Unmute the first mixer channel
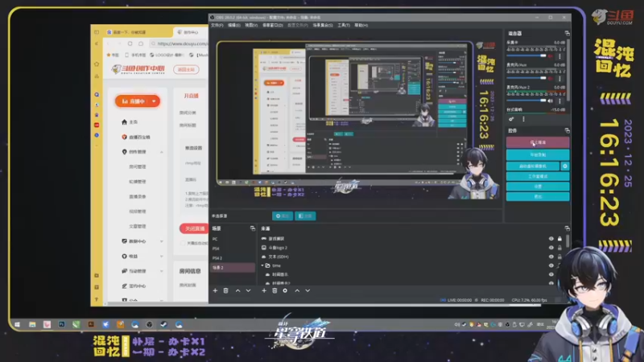 [551, 56]
